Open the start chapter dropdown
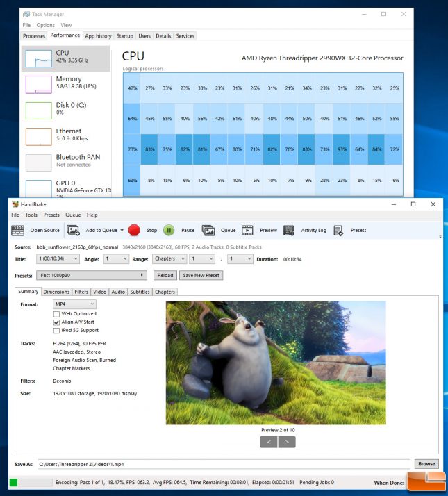The width and height of the screenshot is (448, 496). [202, 258]
